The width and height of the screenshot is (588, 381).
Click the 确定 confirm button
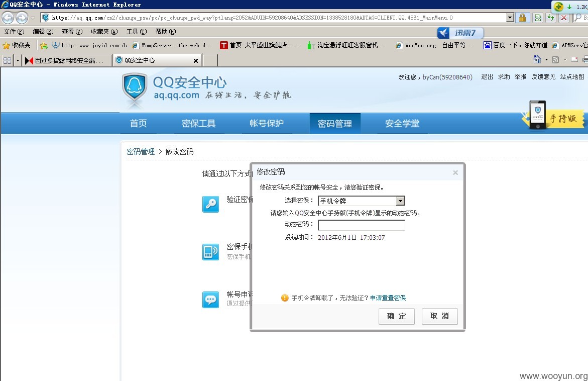[x=396, y=316]
